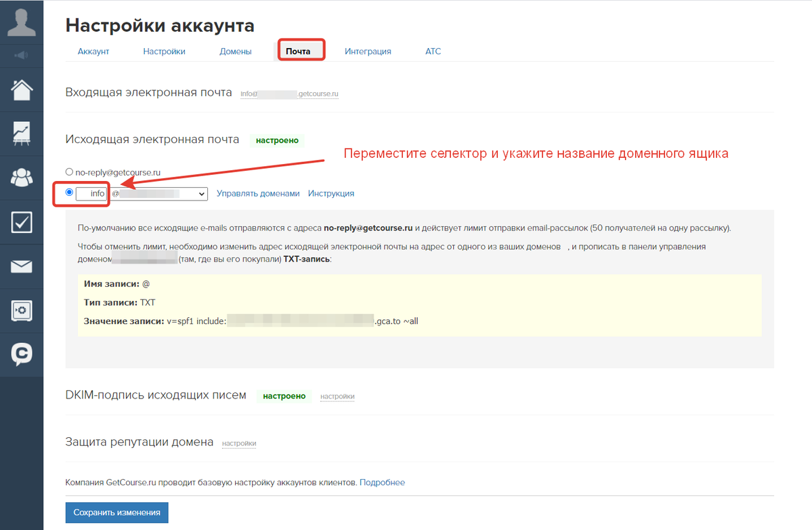Click the Тип записи: TXT line
The width and height of the screenshot is (812, 530).
click(120, 302)
